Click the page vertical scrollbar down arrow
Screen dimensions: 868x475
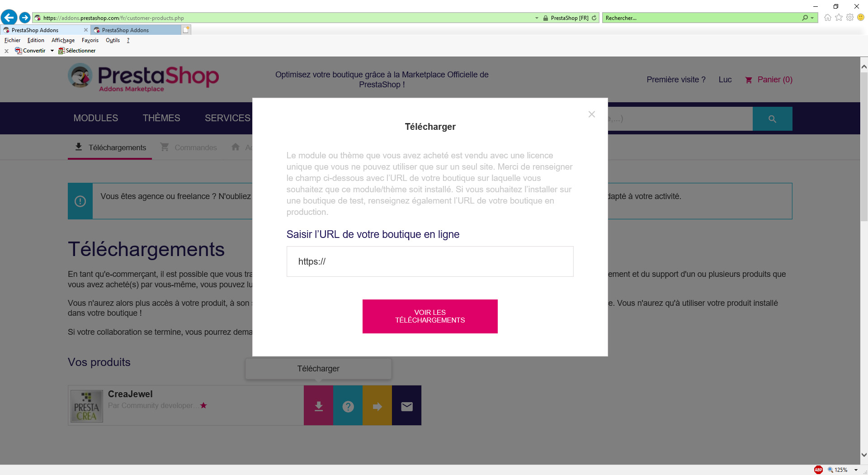[864, 455]
